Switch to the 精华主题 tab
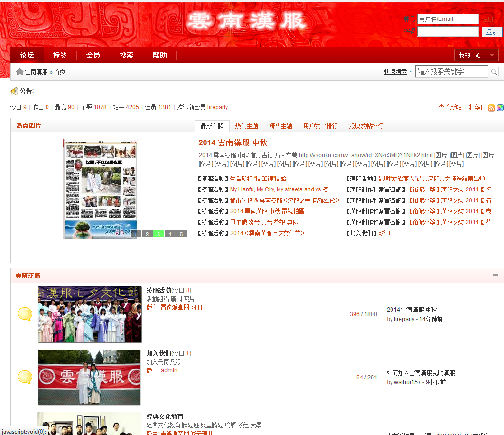Viewport: 504px width, 435px height. (x=280, y=126)
